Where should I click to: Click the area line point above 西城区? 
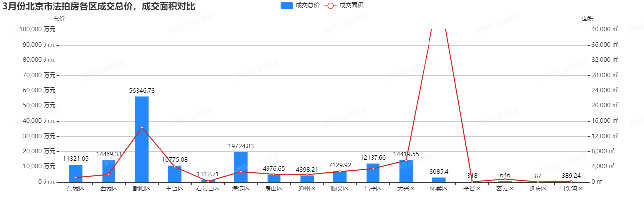[x=109, y=174]
